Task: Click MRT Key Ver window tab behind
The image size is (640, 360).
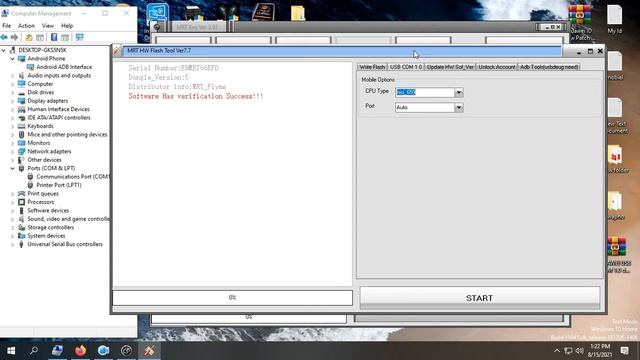Action: (x=197, y=27)
